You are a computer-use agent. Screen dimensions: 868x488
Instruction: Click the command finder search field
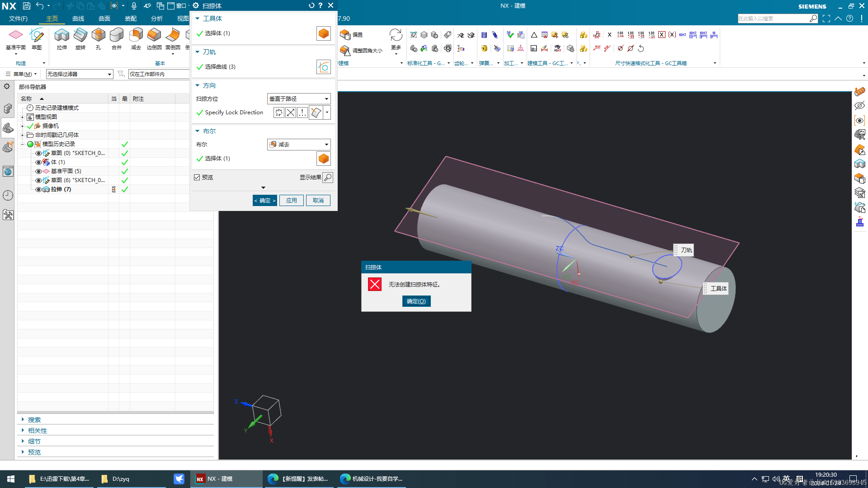[773, 19]
